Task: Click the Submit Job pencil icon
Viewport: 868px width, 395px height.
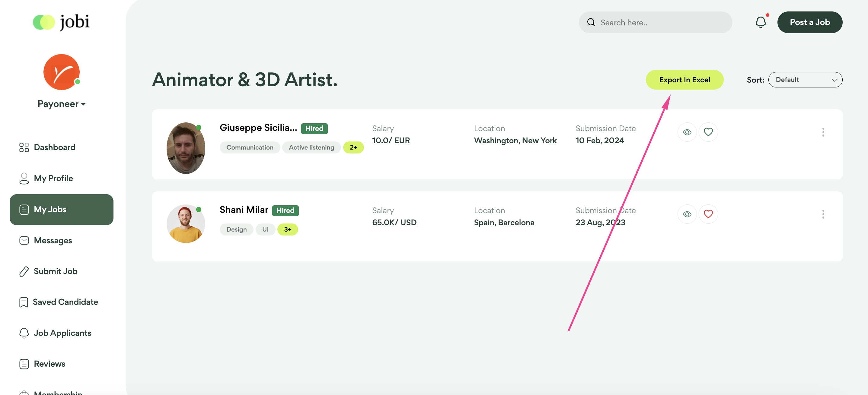Action: [x=24, y=271]
